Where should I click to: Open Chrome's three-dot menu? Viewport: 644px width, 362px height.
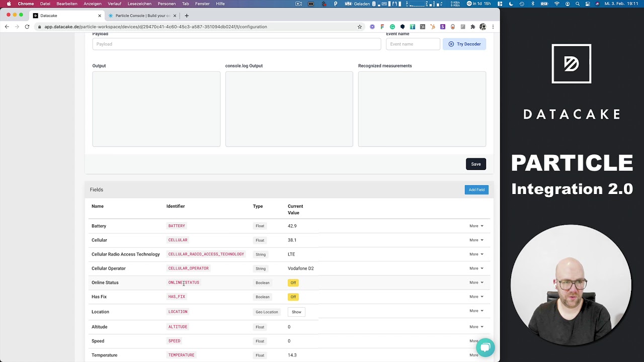[493, 27]
